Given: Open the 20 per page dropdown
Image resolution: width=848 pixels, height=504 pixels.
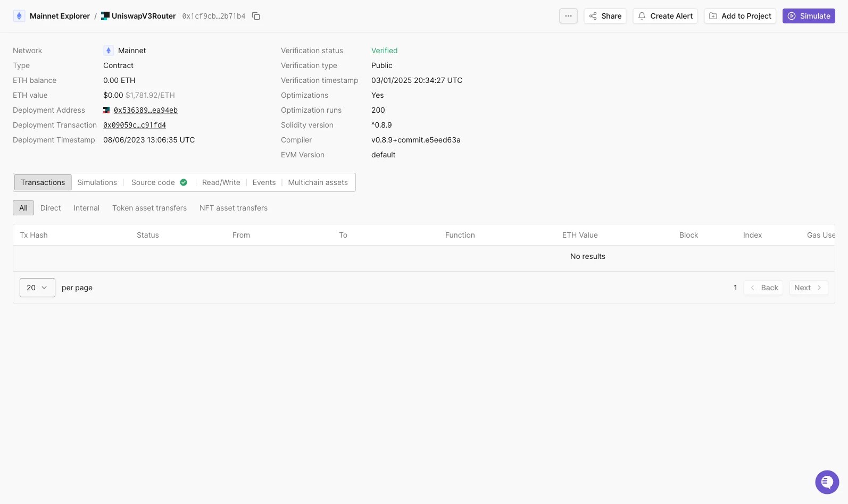Looking at the screenshot, I should [37, 288].
